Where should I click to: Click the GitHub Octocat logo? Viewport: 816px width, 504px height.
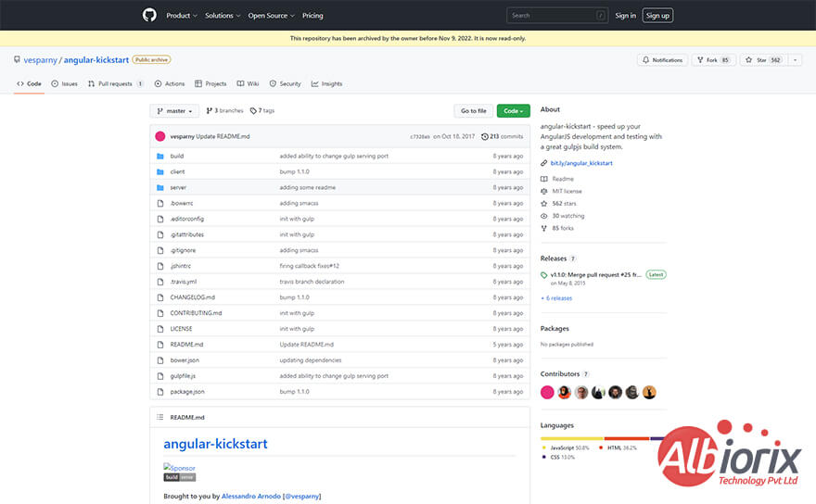click(x=149, y=15)
